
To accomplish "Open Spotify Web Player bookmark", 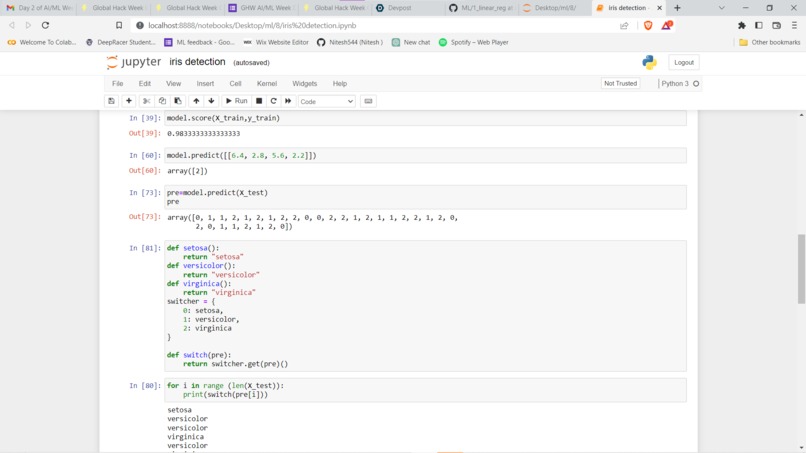I will click(473, 42).
